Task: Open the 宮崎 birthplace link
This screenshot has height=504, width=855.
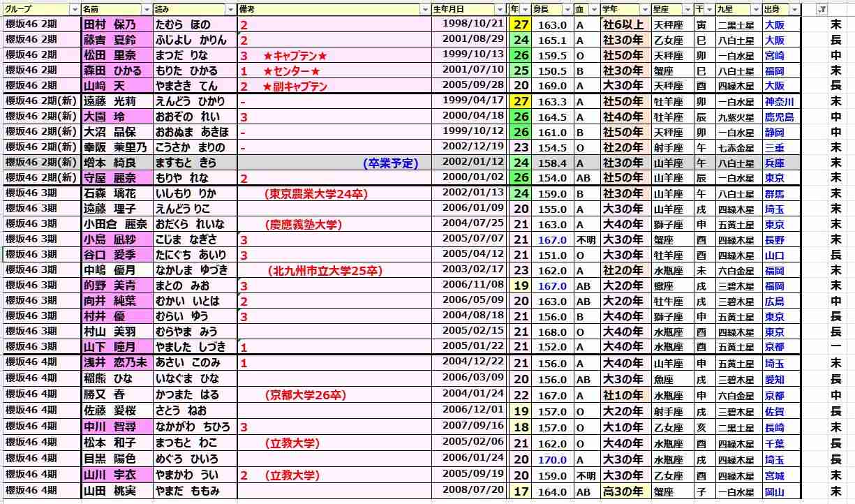Action: (774, 55)
